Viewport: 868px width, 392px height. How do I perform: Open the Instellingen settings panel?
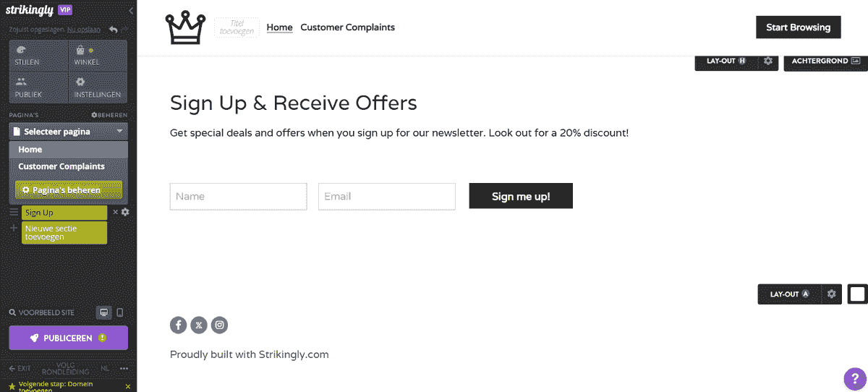click(98, 88)
